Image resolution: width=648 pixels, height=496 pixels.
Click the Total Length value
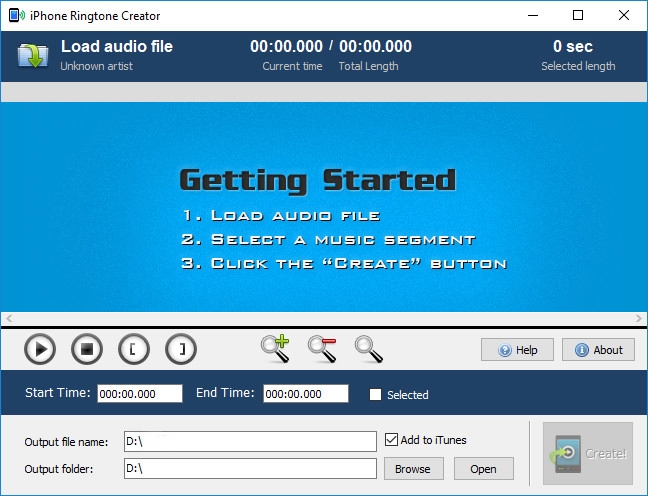pos(375,46)
